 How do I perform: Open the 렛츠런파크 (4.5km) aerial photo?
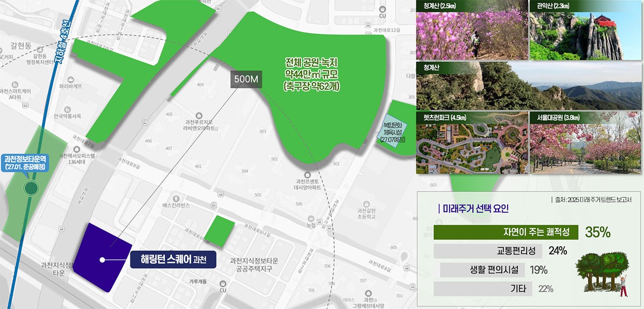[x=472, y=143]
